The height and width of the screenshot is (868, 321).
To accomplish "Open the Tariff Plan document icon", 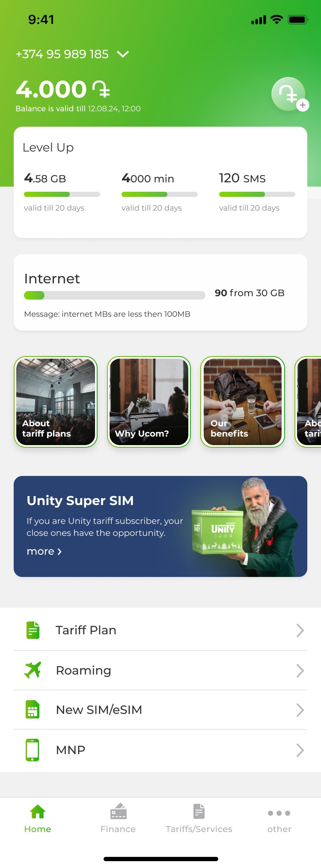I will (x=33, y=630).
